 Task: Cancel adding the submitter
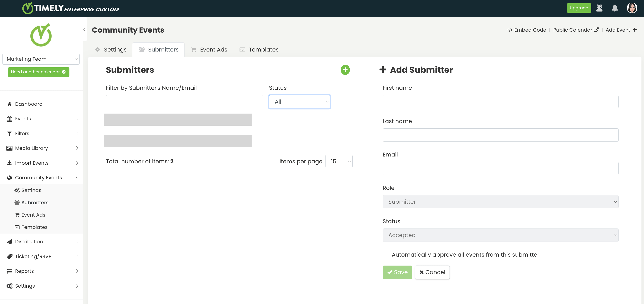click(x=432, y=272)
